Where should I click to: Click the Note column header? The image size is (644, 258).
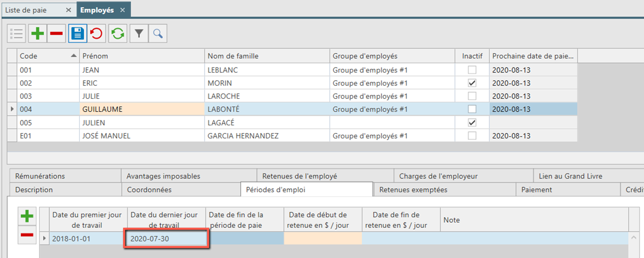(x=534, y=220)
